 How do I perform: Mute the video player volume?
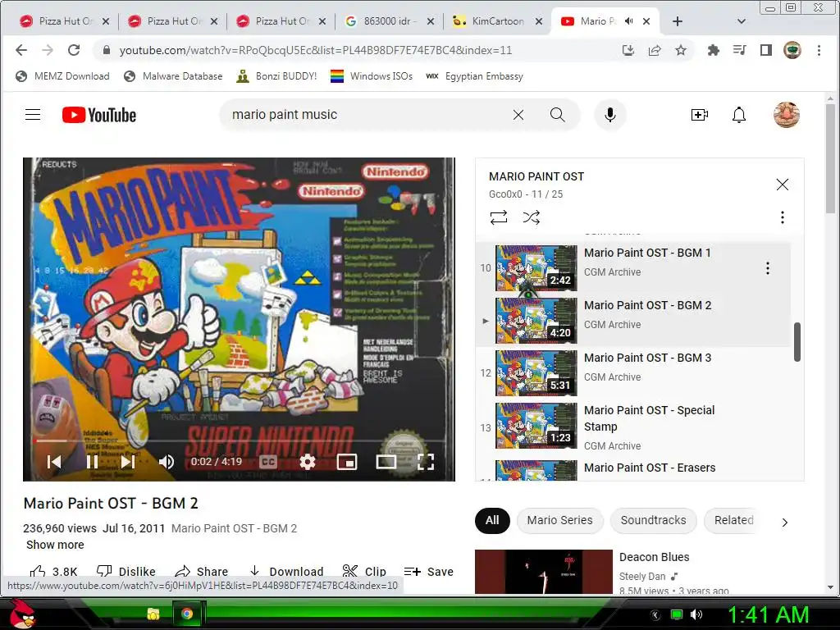pos(166,462)
